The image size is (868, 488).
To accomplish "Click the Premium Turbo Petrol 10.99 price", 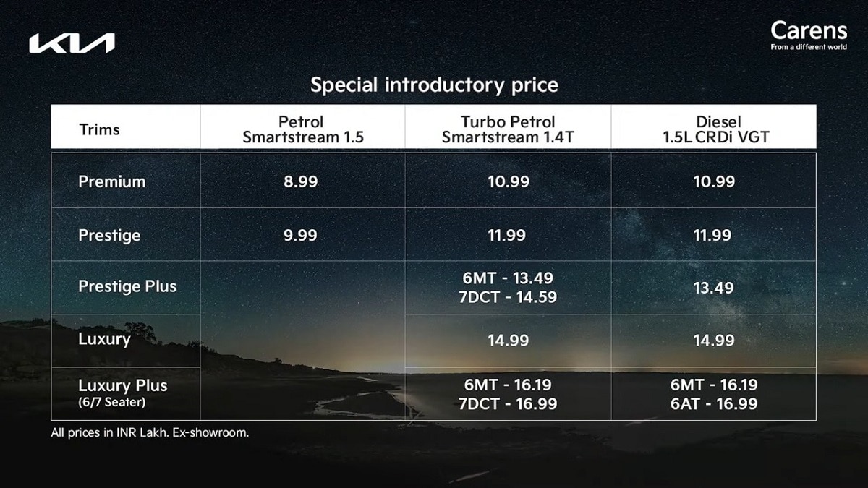I will pyautogui.click(x=508, y=181).
